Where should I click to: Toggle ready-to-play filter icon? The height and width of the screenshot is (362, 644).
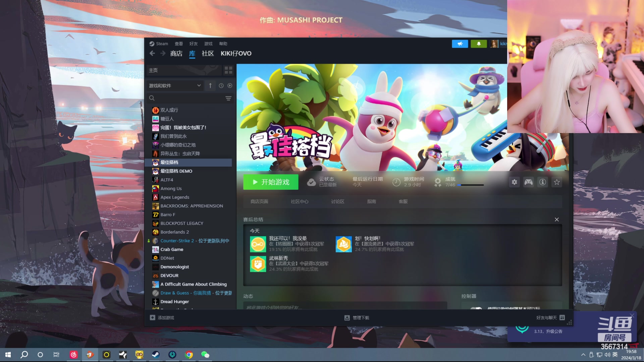230,85
